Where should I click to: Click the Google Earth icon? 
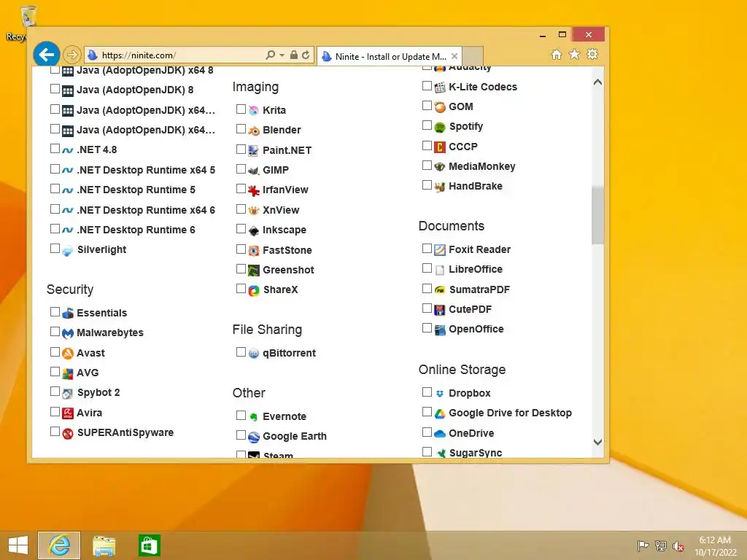[x=254, y=437]
